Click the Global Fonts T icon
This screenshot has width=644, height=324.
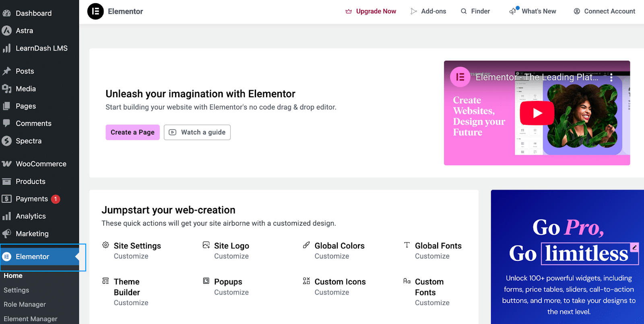(x=407, y=245)
